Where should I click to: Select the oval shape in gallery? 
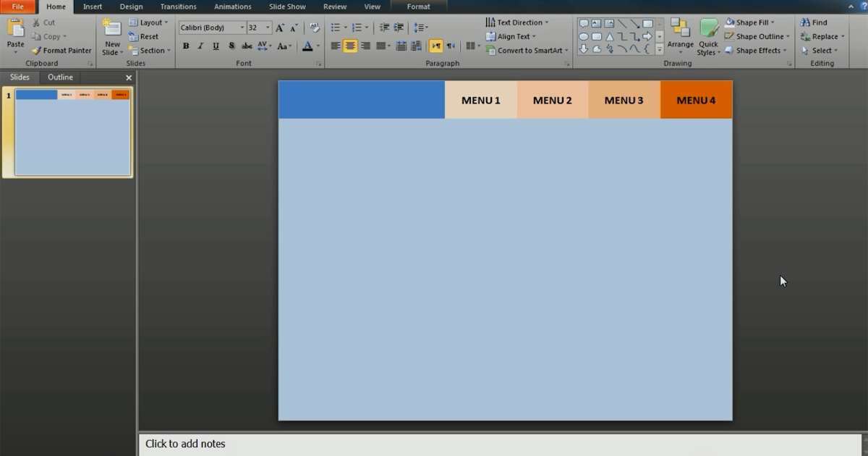point(584,37)
